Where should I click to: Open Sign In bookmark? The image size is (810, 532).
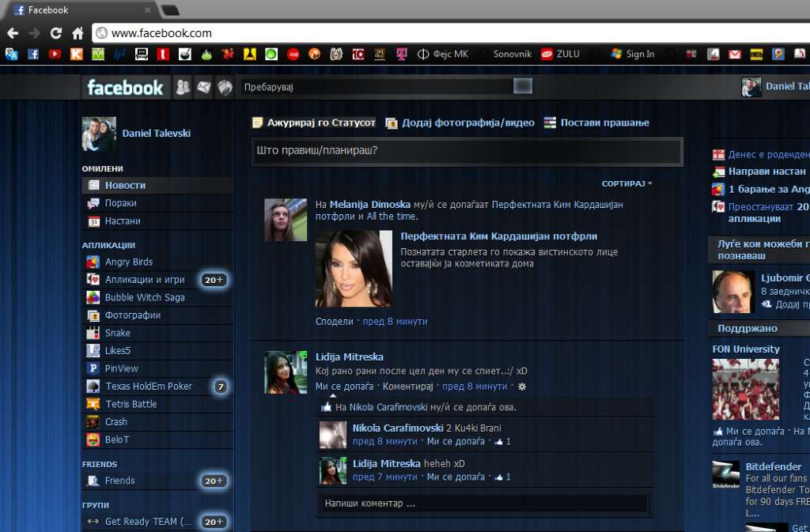632,55
